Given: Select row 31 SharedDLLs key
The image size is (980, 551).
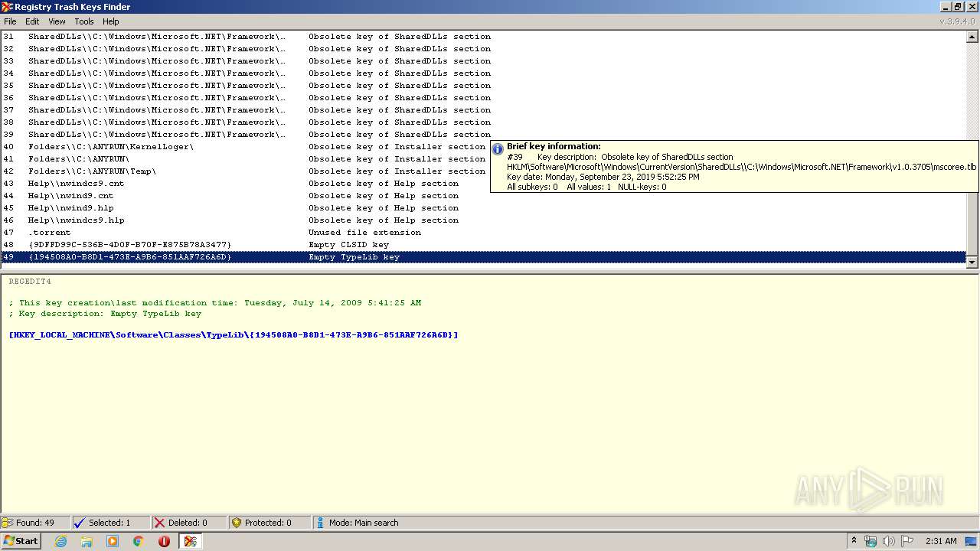Looking at the screenshot, I should (x=483, y=37).
